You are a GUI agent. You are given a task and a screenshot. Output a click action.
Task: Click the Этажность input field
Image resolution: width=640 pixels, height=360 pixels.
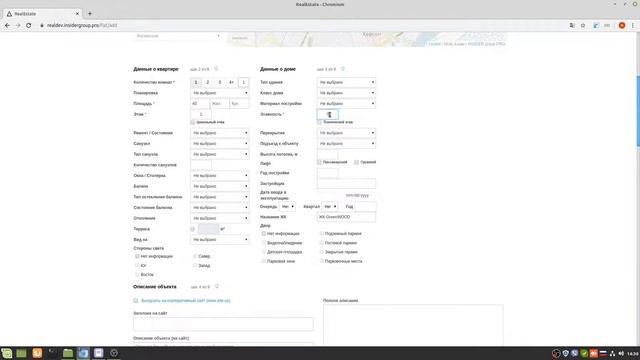(327, 114)
